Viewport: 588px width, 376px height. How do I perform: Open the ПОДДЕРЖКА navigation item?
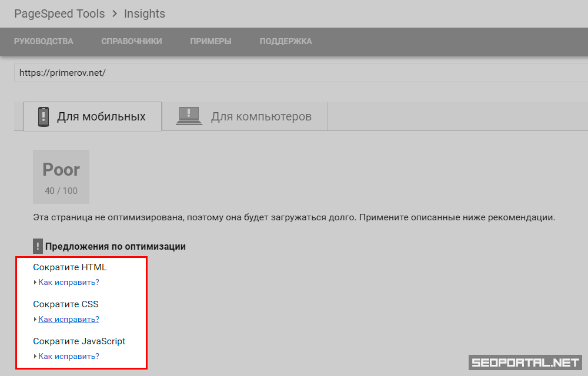click(x=286, y=41)
